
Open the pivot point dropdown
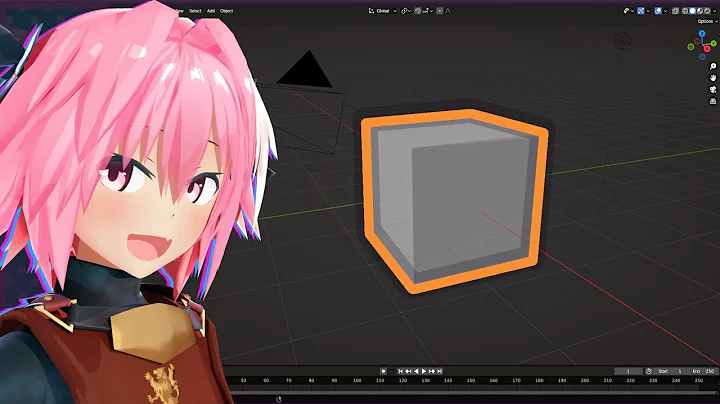tap(405, 11)
